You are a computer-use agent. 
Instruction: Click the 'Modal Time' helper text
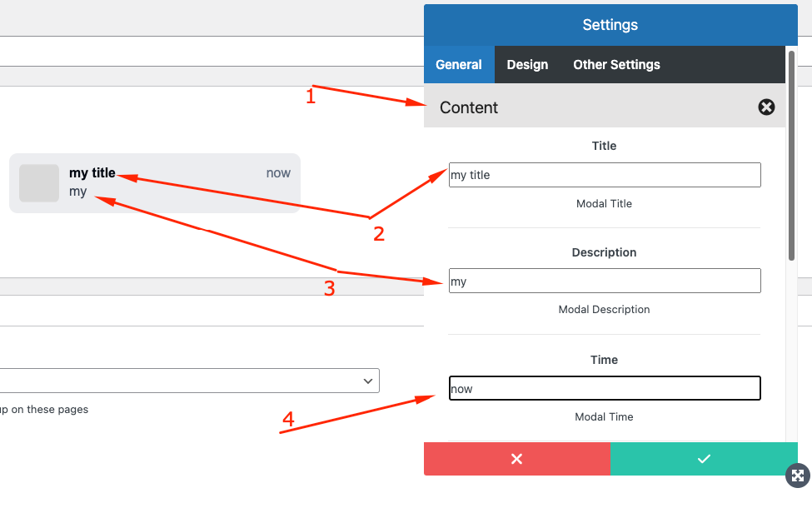(x=604, y=416)
